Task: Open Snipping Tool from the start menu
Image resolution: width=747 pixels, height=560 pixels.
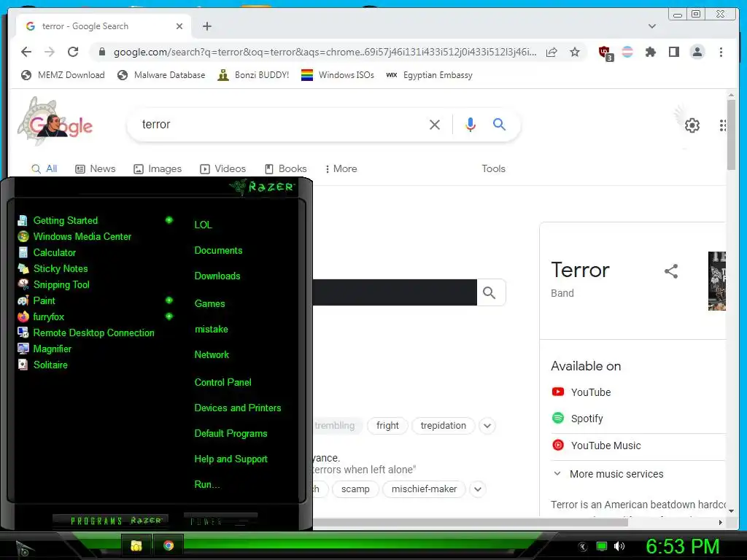Action: click(x=53, y=284)
